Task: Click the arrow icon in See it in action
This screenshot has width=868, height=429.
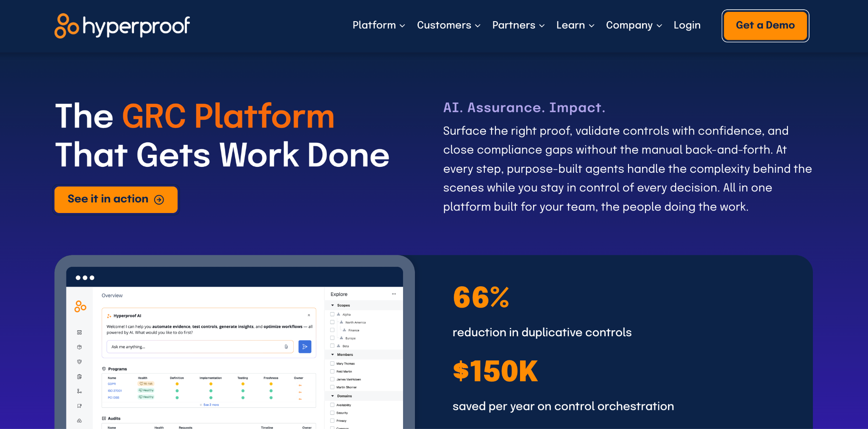Action: tap(159, 200)
